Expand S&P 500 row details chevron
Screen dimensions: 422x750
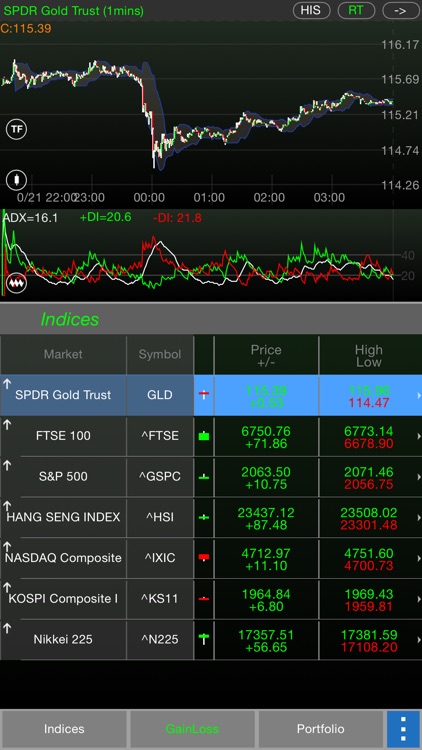point(418,477)
